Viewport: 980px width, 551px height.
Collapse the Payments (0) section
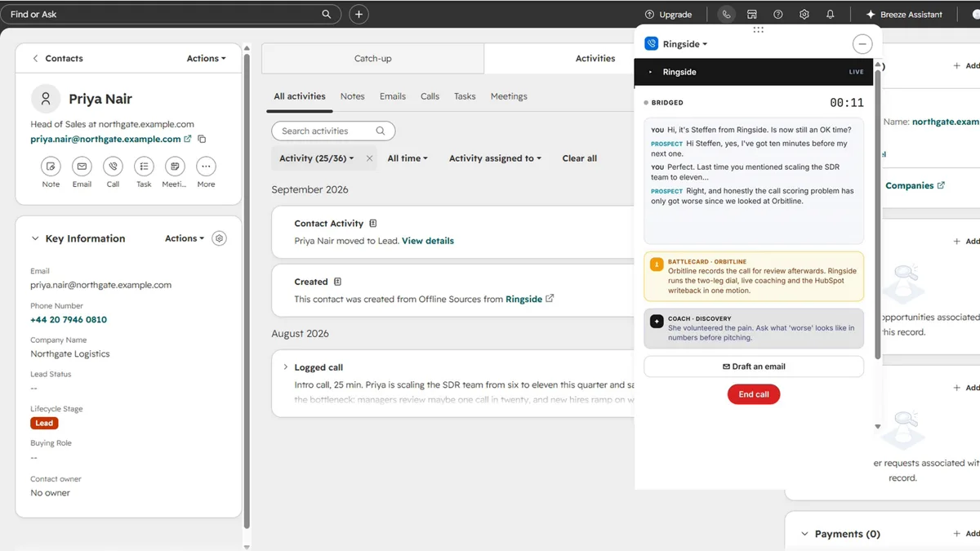(805, 534)
